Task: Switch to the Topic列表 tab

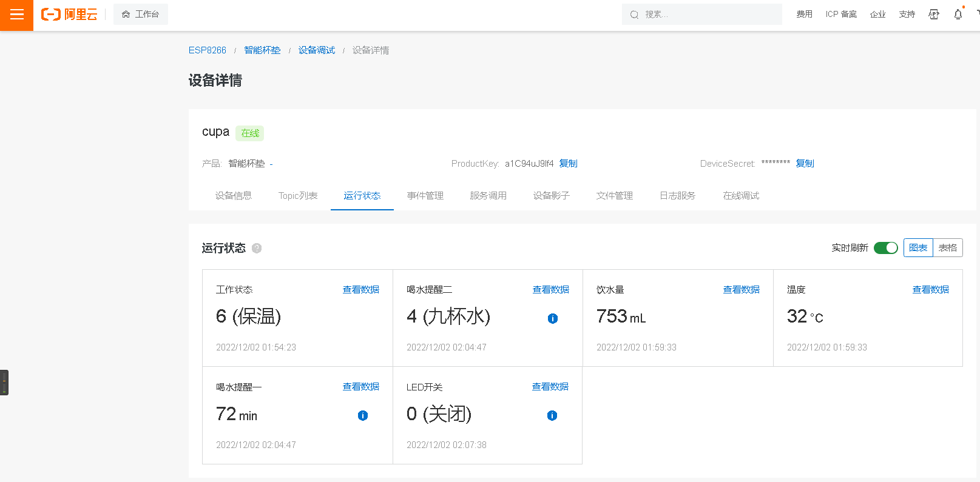Action: (x=298, y=196)
